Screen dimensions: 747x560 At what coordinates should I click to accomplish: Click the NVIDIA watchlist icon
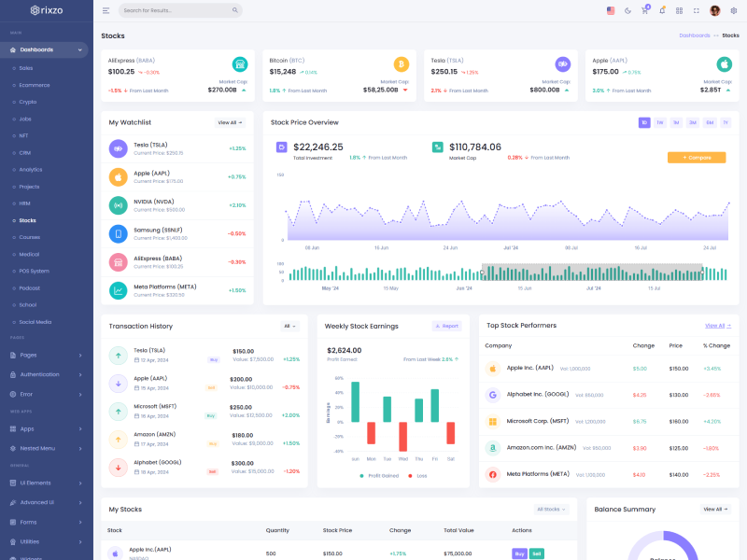[x=119, y=205]
